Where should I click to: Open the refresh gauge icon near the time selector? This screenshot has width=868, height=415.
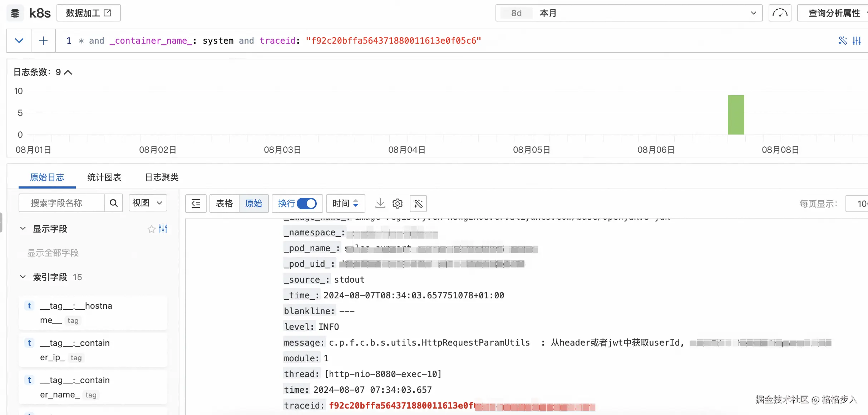(780, 13)
